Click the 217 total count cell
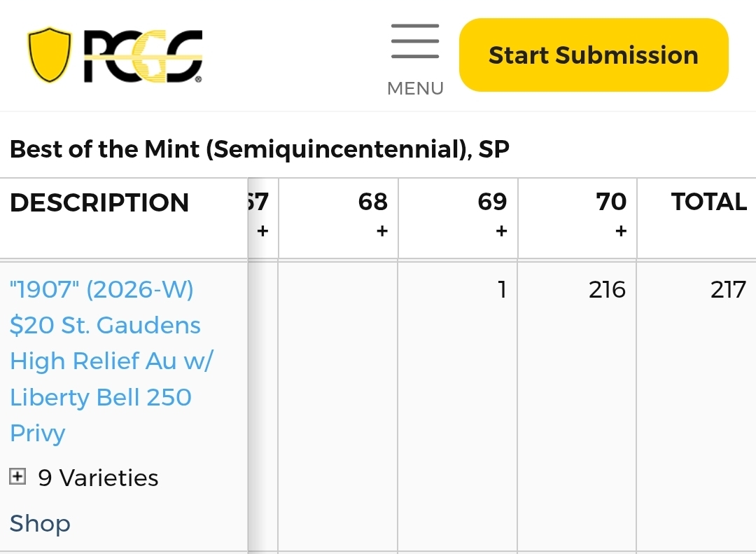 pos(728,289)
